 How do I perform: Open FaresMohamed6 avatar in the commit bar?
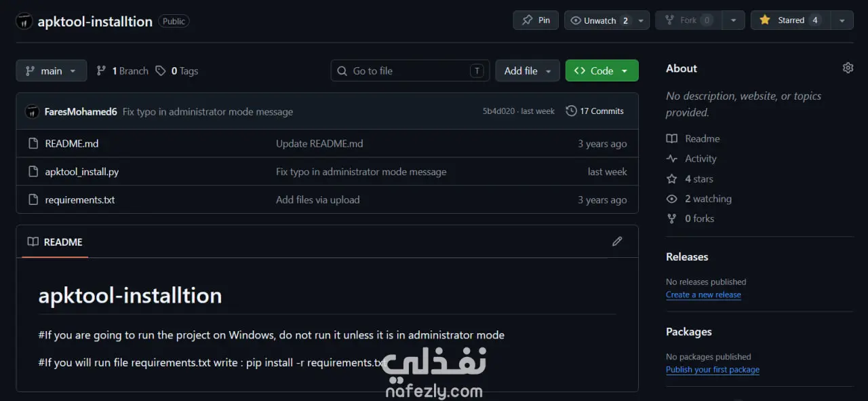coord(33,111)
